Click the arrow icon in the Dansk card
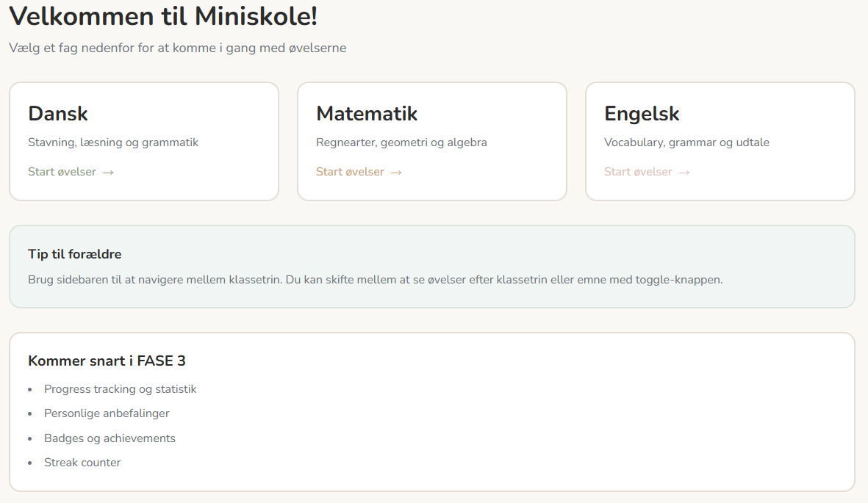The height and width of the screenshot is (503, 868). (108, 173)
